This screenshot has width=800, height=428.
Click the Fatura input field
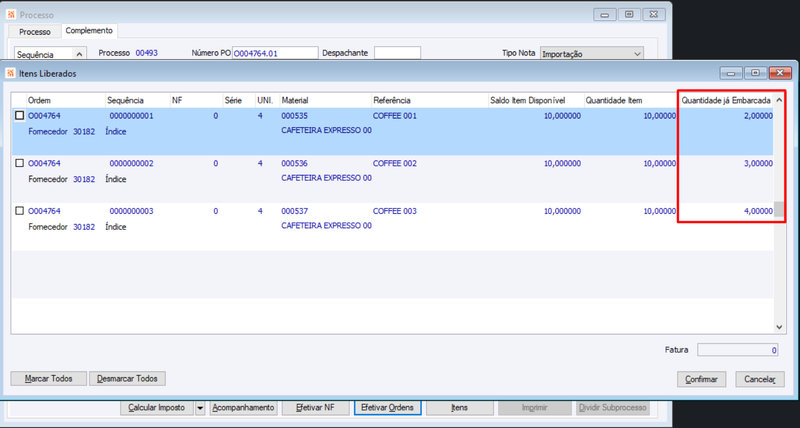tap(738, 350)
